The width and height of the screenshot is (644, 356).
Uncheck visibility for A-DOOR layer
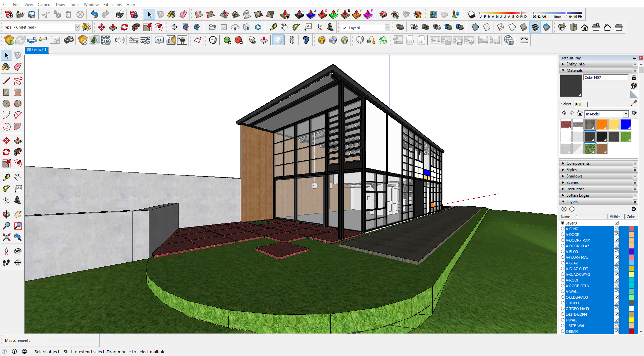click(x=616, y=235)
